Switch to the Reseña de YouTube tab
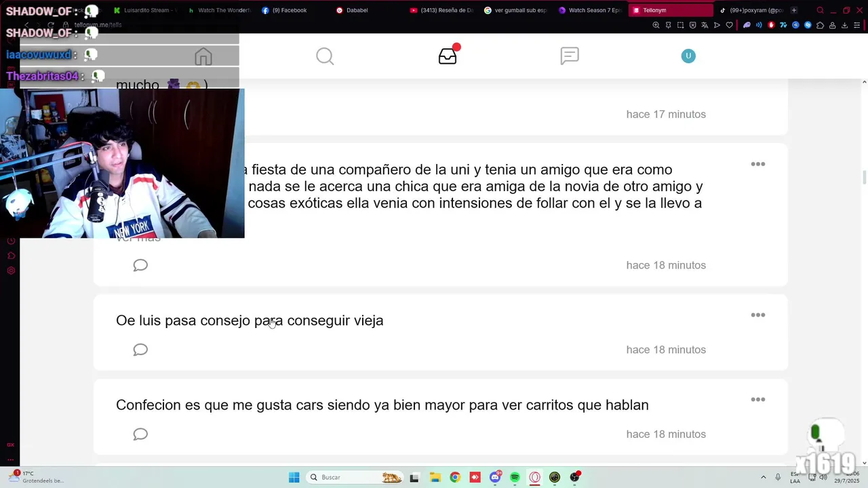Screen dimensions: 868x488 (442, 10)
